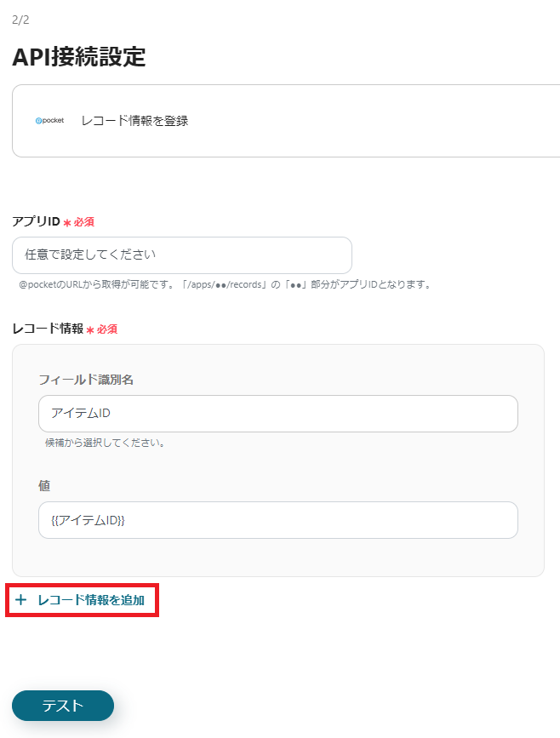Screen dimensions: 560x738
Task: Click the 値 field containing {{アイテムID}}
Action: click(278, 520)
